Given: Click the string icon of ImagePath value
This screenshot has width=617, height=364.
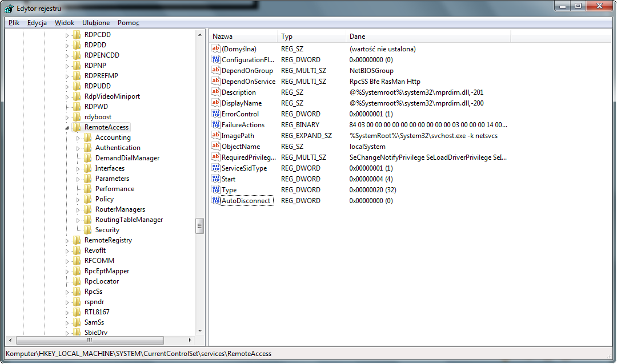Looking at the screenshot, I should (215, 135).
